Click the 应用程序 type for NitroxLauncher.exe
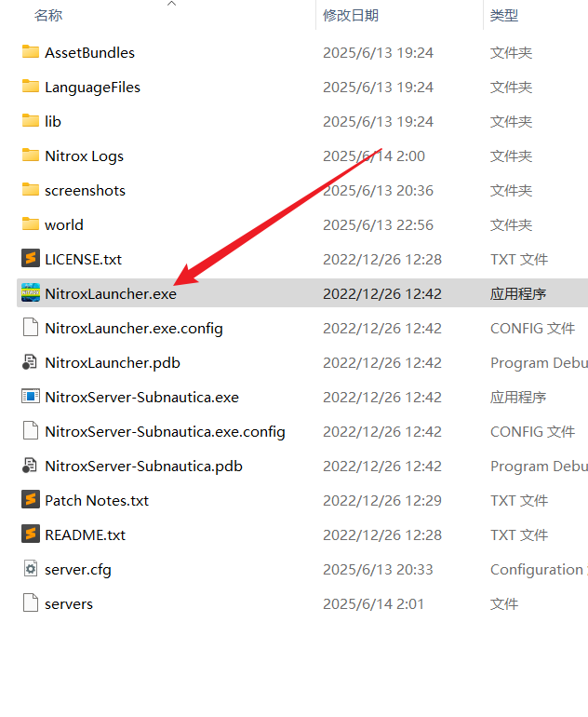Viewport: 588px width, 717px height. point(518,293)
